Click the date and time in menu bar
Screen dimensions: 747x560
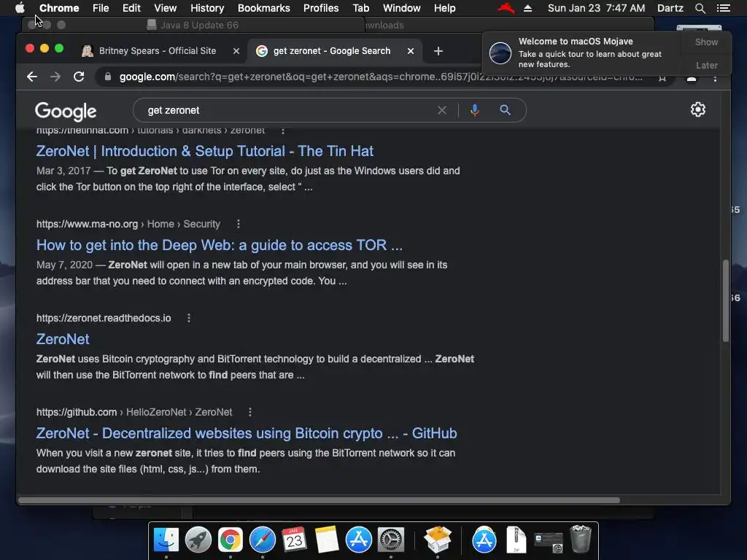[x=597, y=8]
